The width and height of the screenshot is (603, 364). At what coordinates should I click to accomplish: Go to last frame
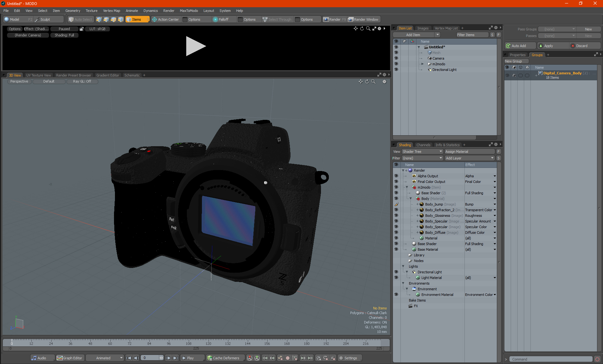pyautogui.click(x=176, y=358)
